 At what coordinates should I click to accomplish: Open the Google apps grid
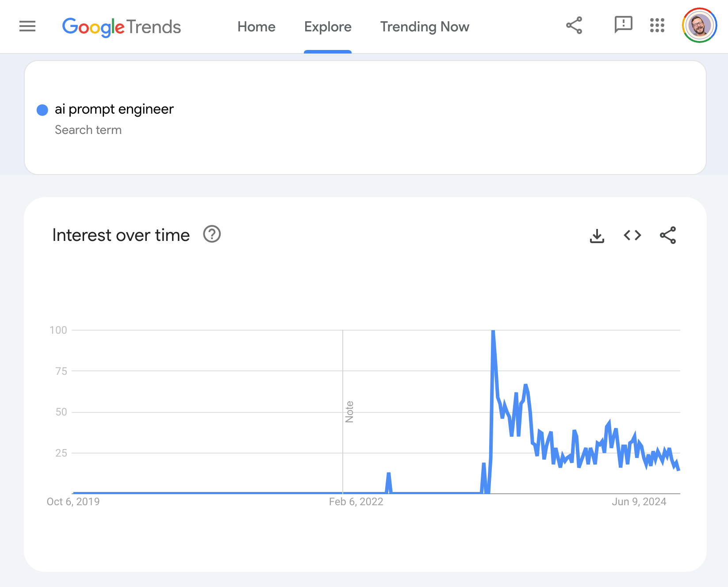657,26
